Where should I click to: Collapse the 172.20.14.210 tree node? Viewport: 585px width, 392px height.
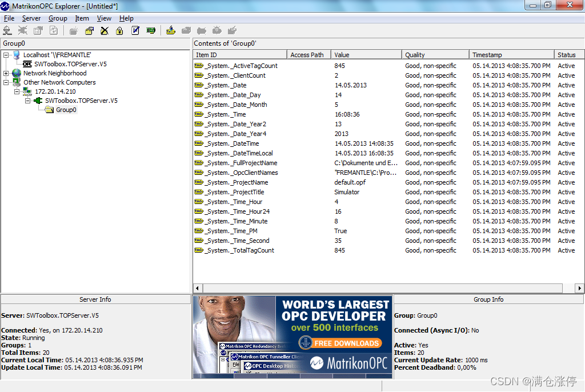(17, 91)
